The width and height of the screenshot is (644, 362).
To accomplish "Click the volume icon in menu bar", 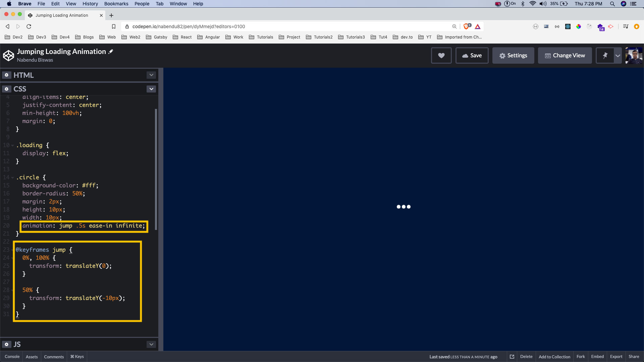I will click(x=543, y=4).
